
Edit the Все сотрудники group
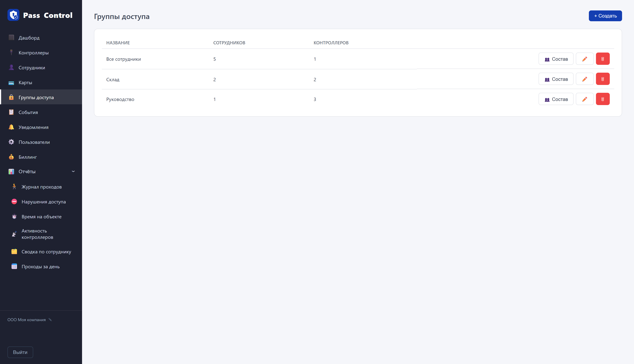tap(584, 59)
